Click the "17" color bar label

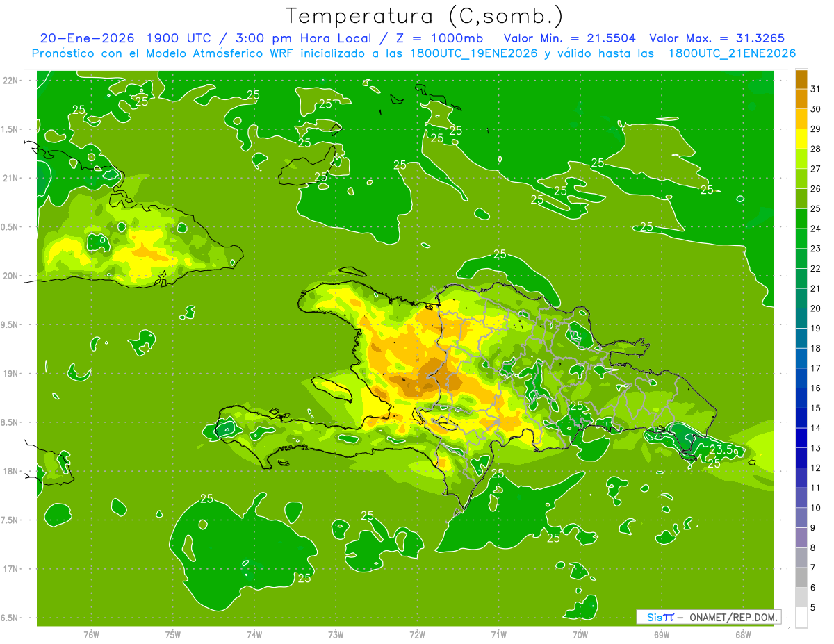coord(815,368)
